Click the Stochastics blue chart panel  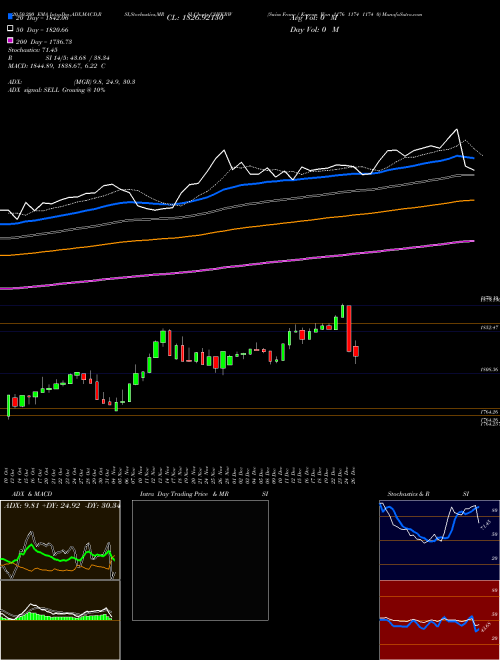(439, 540)
